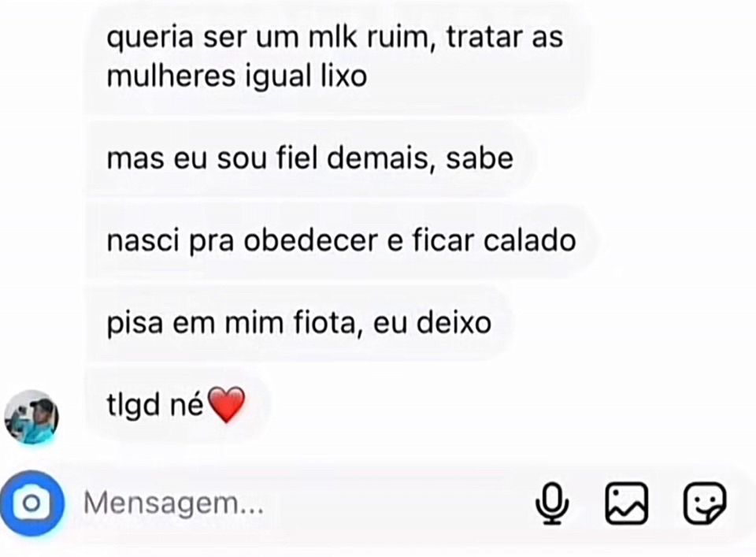Tap the microphone voice message icon
This screenshot has width=756, height=557.
point(552,503)
